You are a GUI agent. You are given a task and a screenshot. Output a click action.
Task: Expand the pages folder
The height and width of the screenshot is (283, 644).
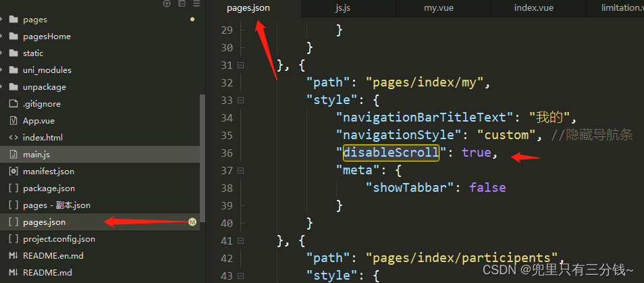pyautogui.click(x=1, y=20)
